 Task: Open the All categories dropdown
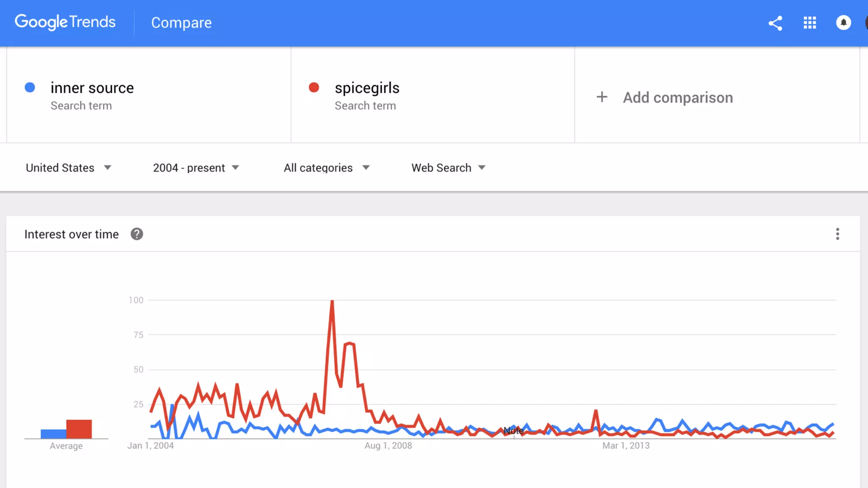[326, 168]
